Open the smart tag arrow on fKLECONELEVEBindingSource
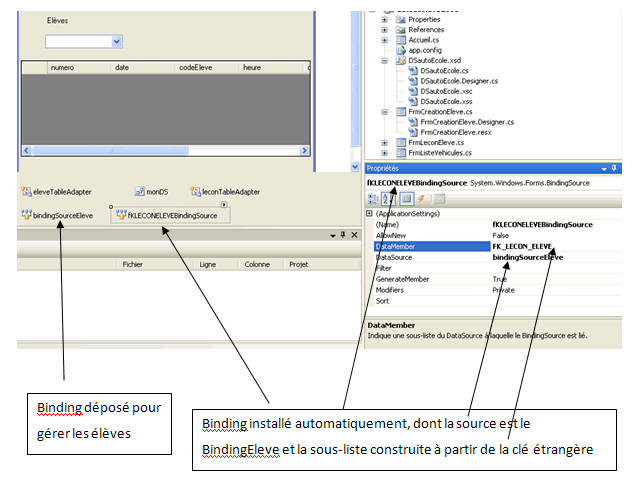 tap(224, 206)
